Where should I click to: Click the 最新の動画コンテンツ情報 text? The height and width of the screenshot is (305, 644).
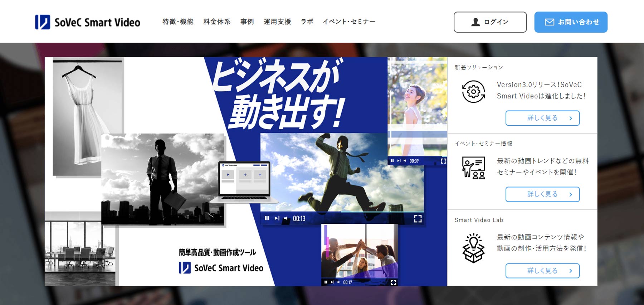click(541, 243)
